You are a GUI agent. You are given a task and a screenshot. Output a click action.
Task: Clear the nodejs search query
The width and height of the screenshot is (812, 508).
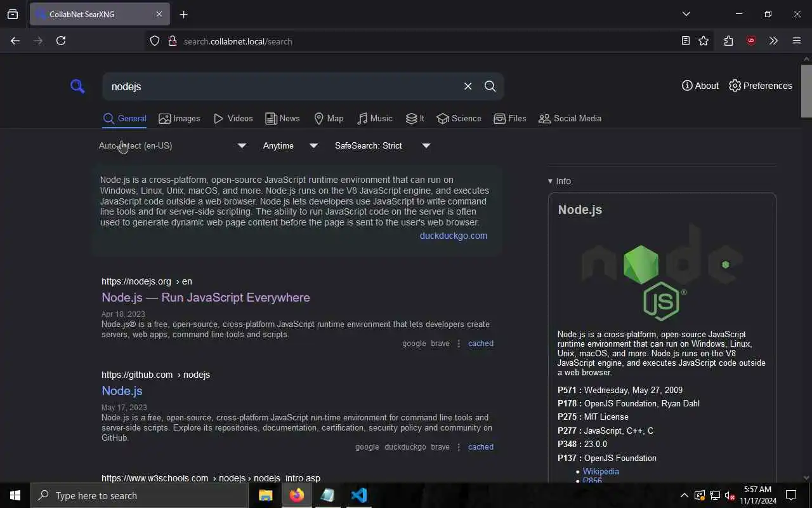pyautogui.click(x=468, y=86)
